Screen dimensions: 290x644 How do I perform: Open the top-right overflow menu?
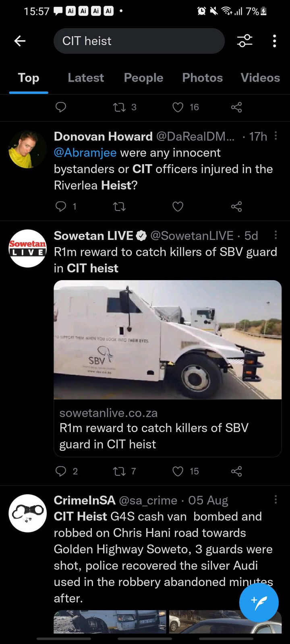tap(274, 41)
